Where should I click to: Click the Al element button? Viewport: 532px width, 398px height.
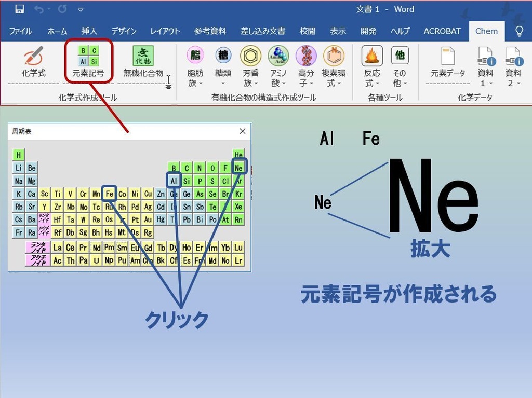point(174,181)
